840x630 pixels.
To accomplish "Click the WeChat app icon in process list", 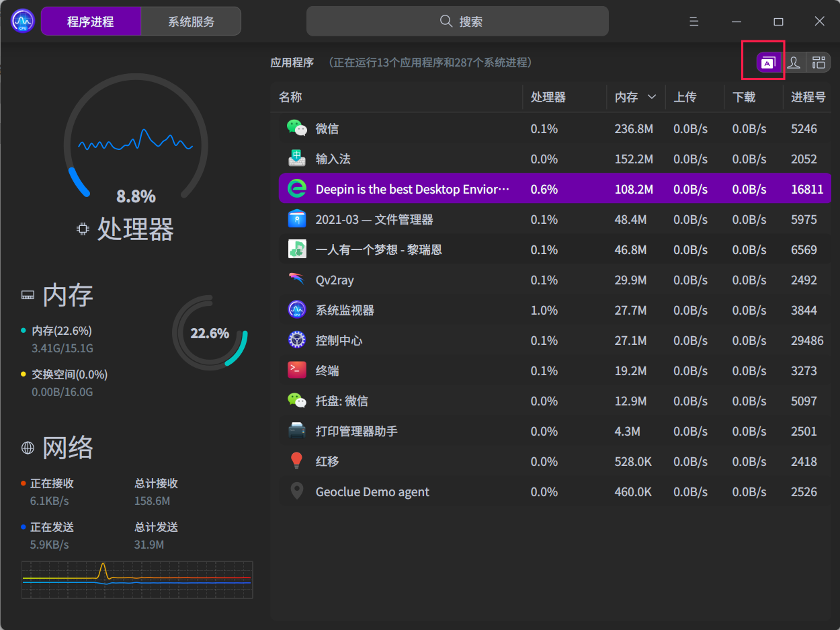I will click(x=296, y=128).
